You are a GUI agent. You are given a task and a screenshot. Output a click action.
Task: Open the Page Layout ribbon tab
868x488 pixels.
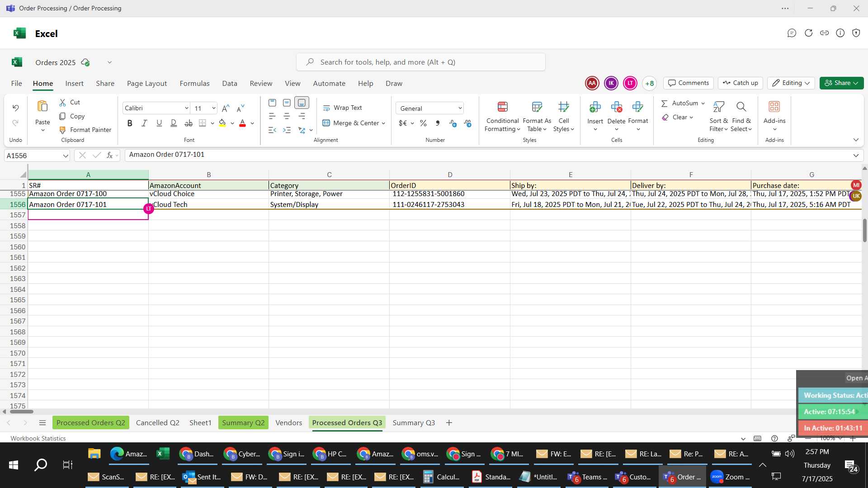(x=147, y=83)
